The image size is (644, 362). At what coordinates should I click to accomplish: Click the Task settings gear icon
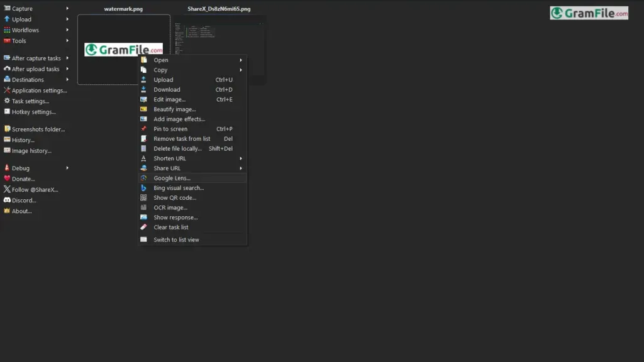coord(7,101)
